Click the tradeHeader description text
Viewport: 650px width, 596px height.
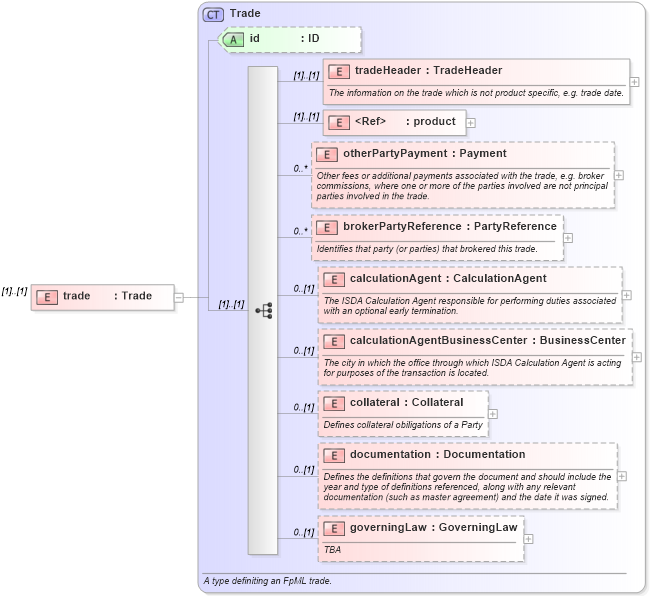click(x=476, y=93)
